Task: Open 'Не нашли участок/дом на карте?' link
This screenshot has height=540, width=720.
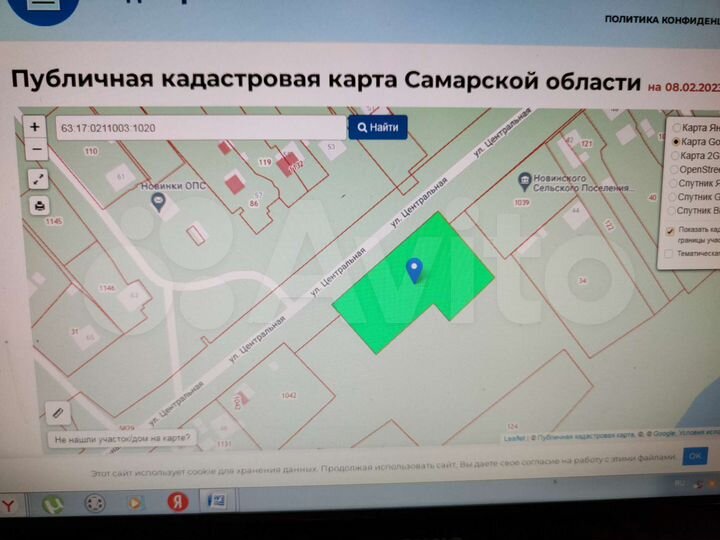Action: [x=124, y=438]
